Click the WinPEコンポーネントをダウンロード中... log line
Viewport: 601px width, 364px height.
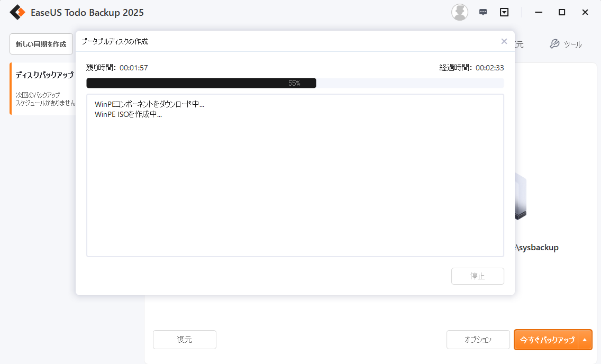[x=149, y=104]
